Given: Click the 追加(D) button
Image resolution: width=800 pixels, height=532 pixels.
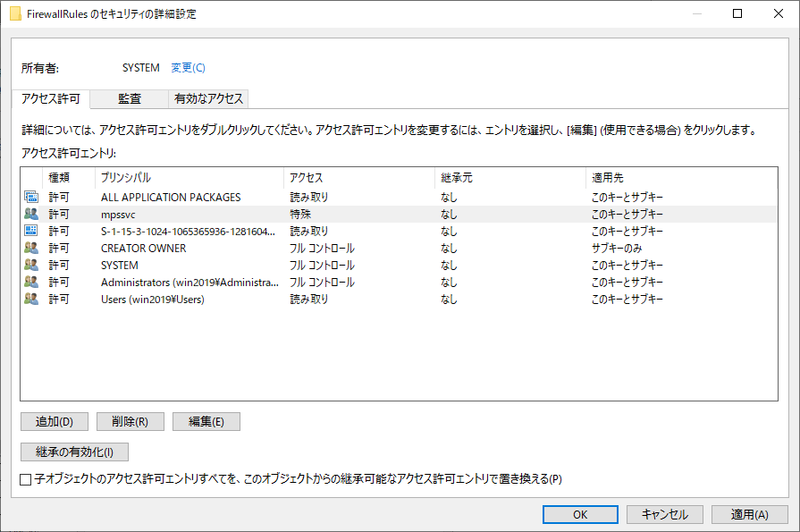Looking at the screenshot, I should tap(55, 422).
